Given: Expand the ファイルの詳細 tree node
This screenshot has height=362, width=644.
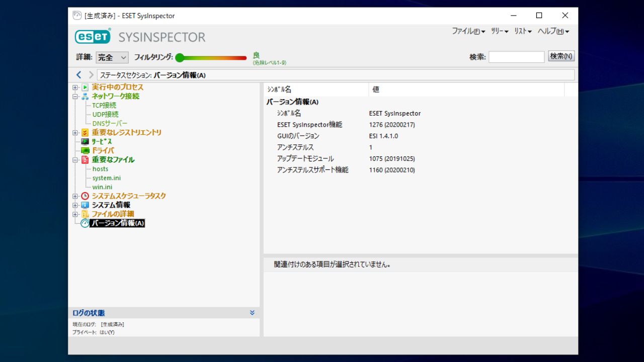Looking at the screenshot, I should pos(75,214).
